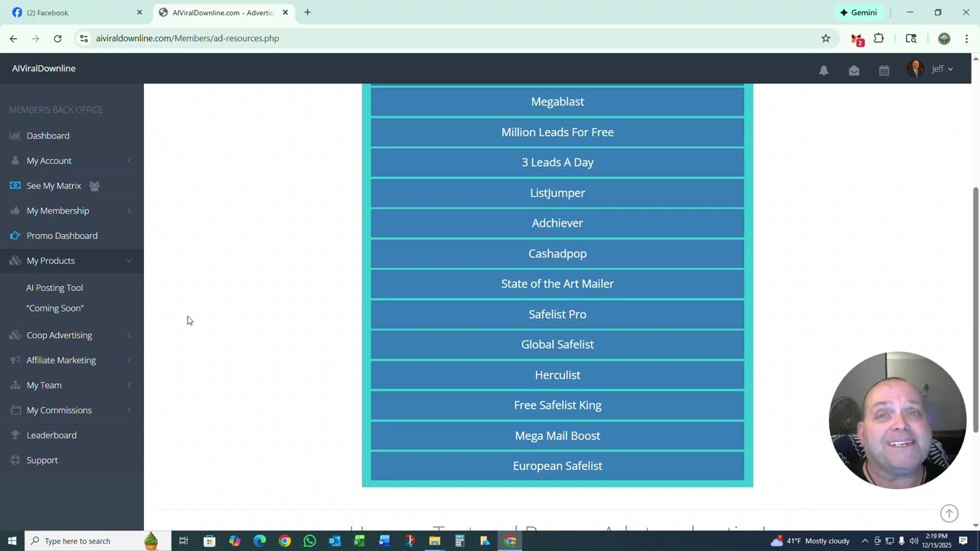Click the browser address bar URL
The width and height of the screenshot is (980, 551).
coord(188,38)
